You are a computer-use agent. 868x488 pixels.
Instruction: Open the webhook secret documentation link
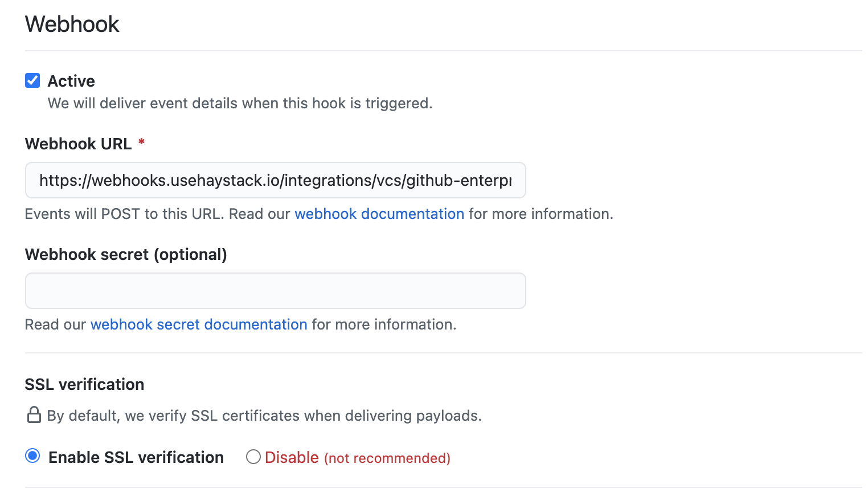(199, 324)
